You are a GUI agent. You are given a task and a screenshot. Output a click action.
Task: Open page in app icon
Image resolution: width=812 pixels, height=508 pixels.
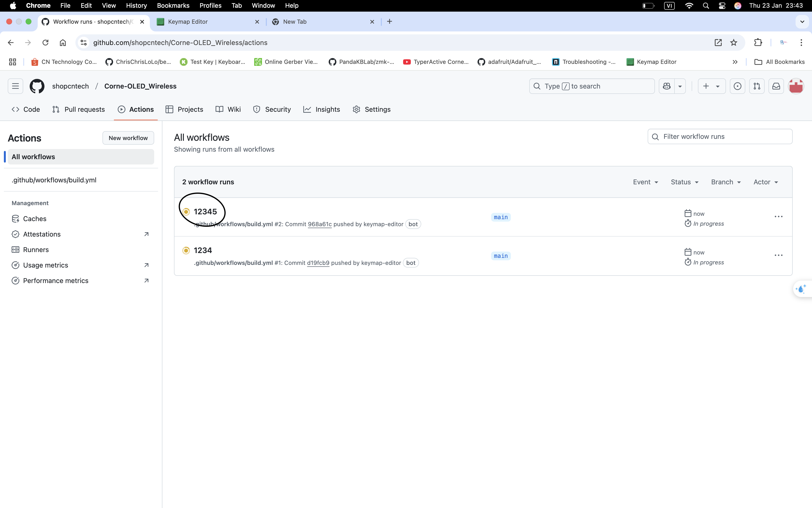(718, 43)
